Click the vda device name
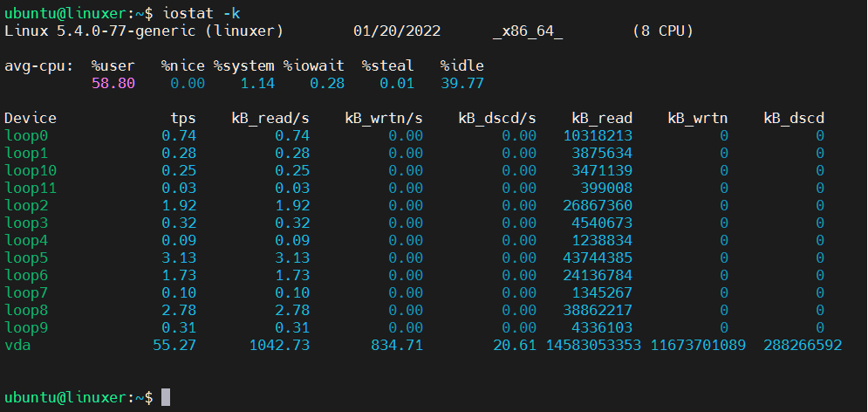 (17, 346)
